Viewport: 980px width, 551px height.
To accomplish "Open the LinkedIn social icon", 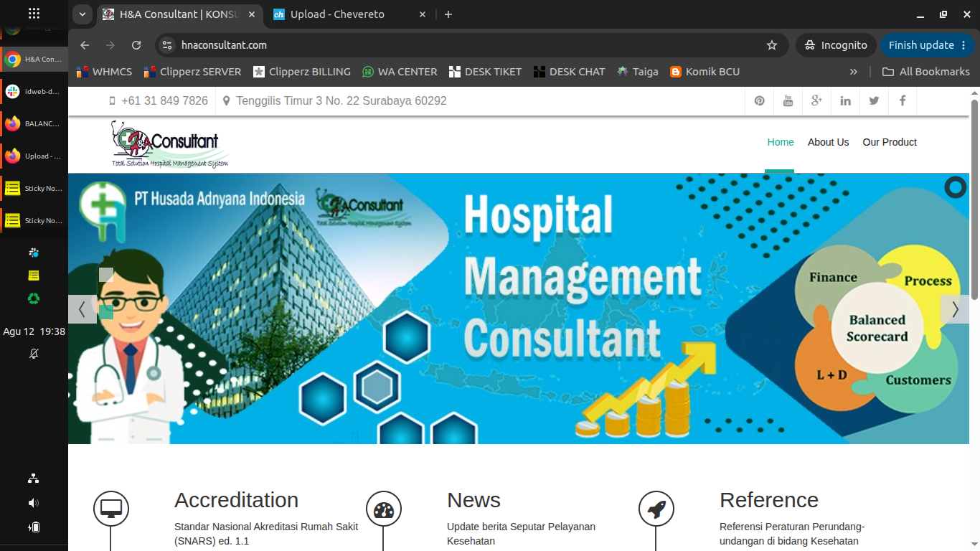I will [845, 101].
